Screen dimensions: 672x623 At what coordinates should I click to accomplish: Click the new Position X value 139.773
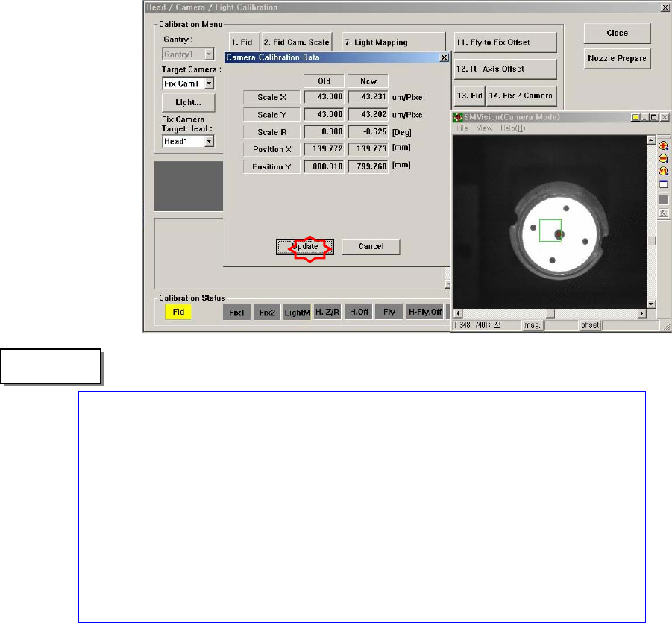(x=368, y=148)
